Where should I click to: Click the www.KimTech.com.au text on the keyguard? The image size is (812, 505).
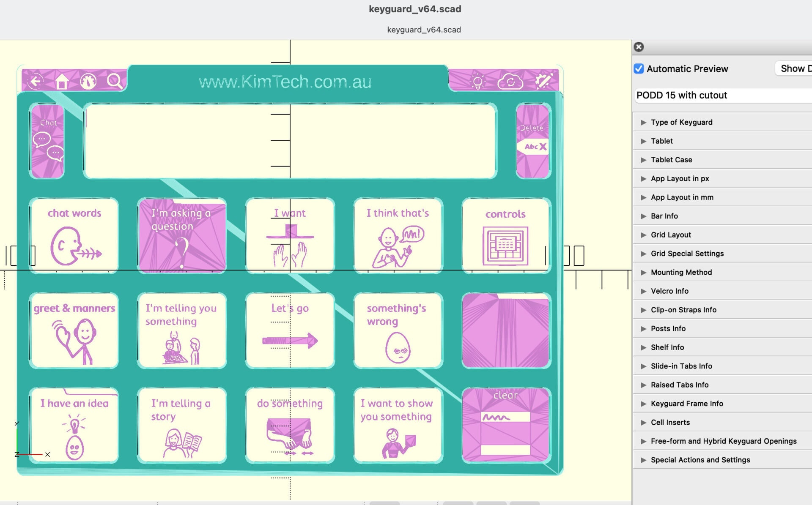coord(285,82)
